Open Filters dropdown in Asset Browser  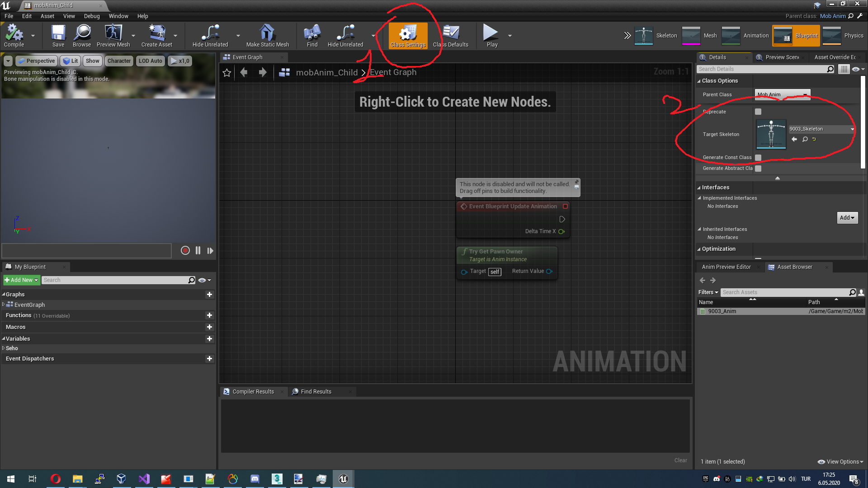[708, 292]
